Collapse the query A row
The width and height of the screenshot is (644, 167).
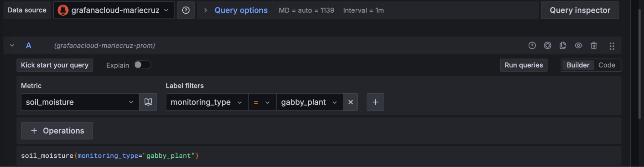click(12, 46)
